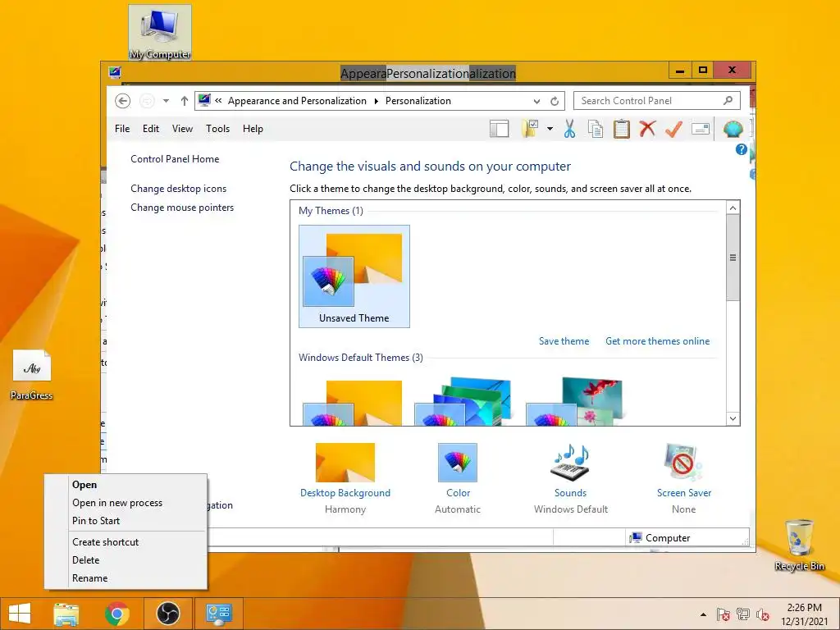This screenshot has width=840, height=630.
Task: Choose Delete in the context menu
Action: click(126, 559)
